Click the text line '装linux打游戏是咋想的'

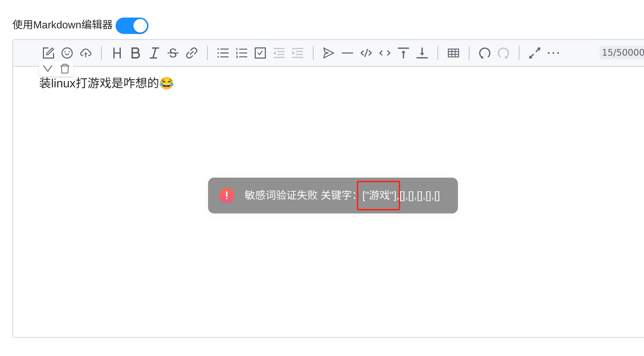(99, 83)
